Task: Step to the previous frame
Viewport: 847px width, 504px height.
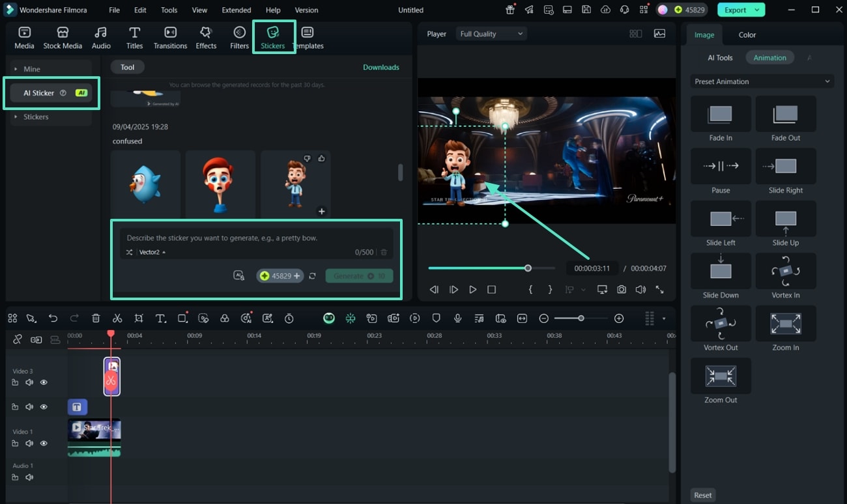Action: click(x=435, y=289)
